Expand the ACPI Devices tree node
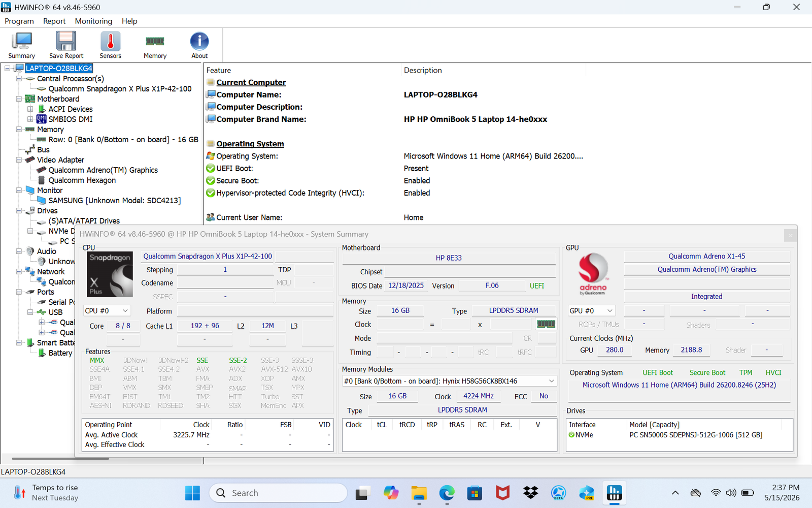Image resolution: width=812 pixels, height=508 pixels. (x=30, y=109)
